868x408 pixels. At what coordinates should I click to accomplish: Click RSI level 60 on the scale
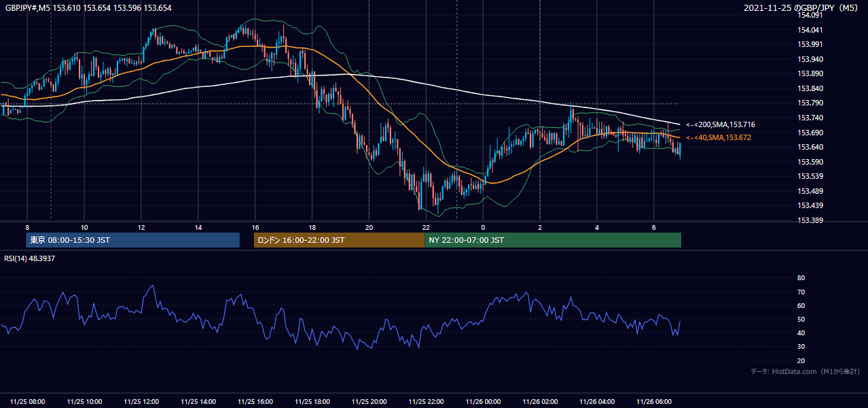click(x=801, y=305)
